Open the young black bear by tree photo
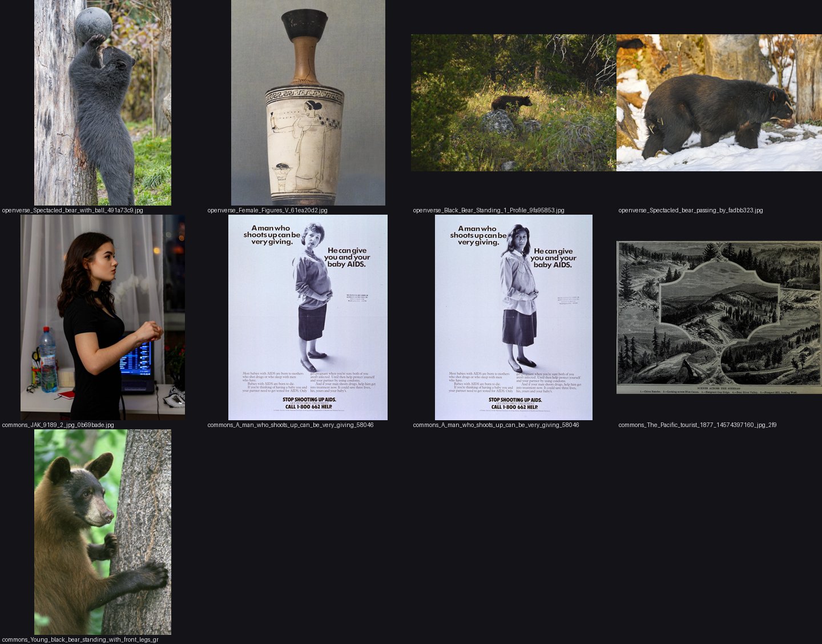The image size is (822, 644). 103,532
